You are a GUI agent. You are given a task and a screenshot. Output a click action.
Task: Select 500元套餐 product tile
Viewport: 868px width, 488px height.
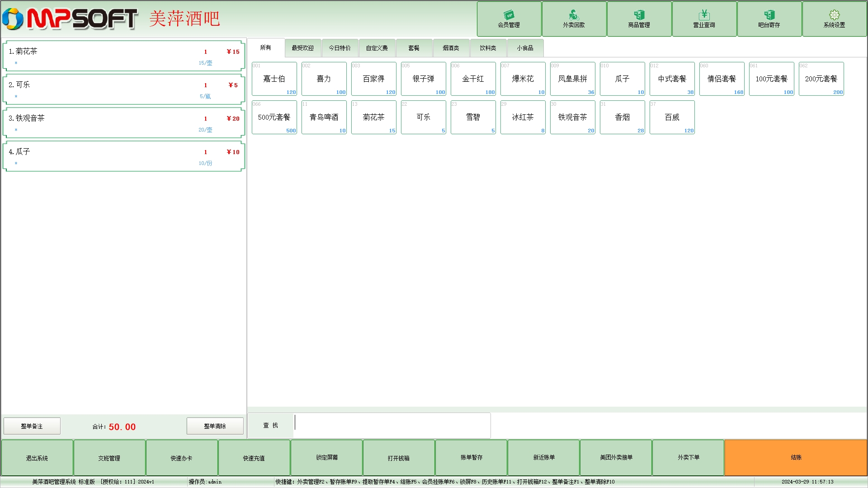(x=274, y=117)
